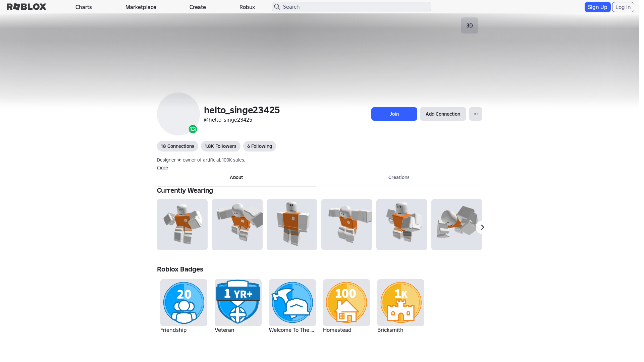
Task: Open the Charts page
Action: click(x=84, y=7)
